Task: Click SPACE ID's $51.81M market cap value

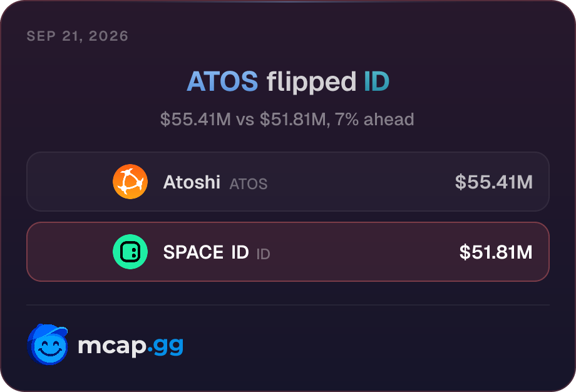Action: point(496,252)
